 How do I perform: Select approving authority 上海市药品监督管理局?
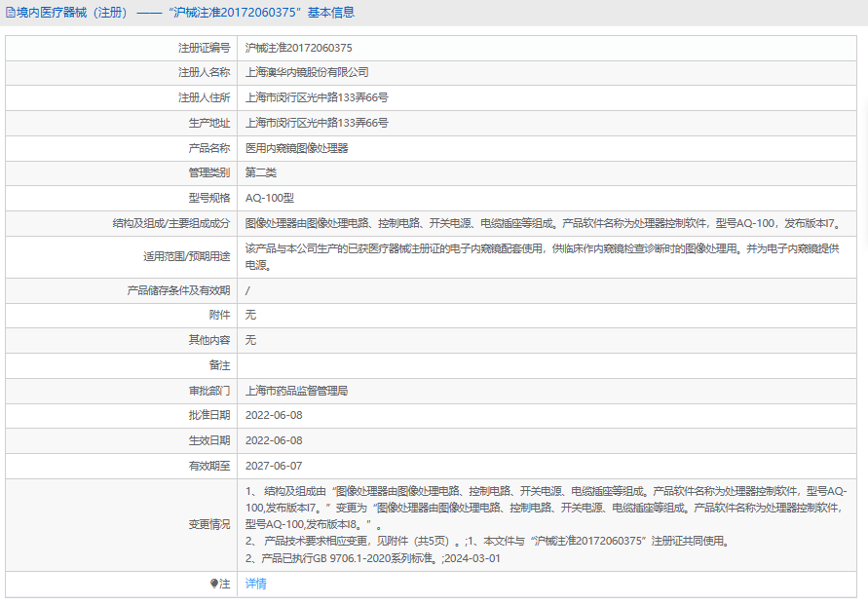click(297, 391)
